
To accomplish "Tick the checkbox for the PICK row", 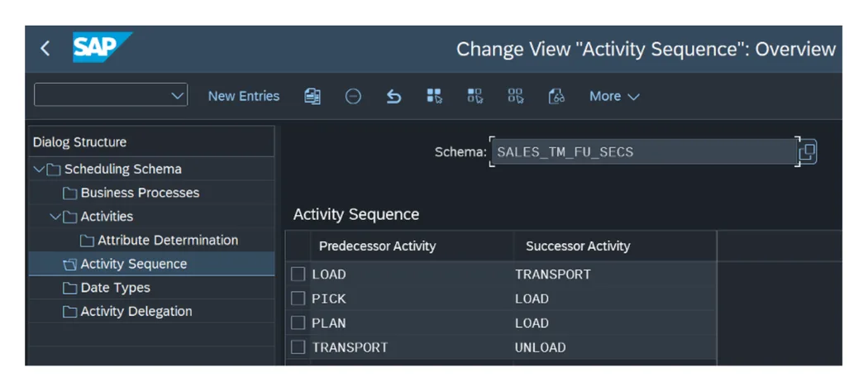I will pyautogui.click(x=298, y=299).
